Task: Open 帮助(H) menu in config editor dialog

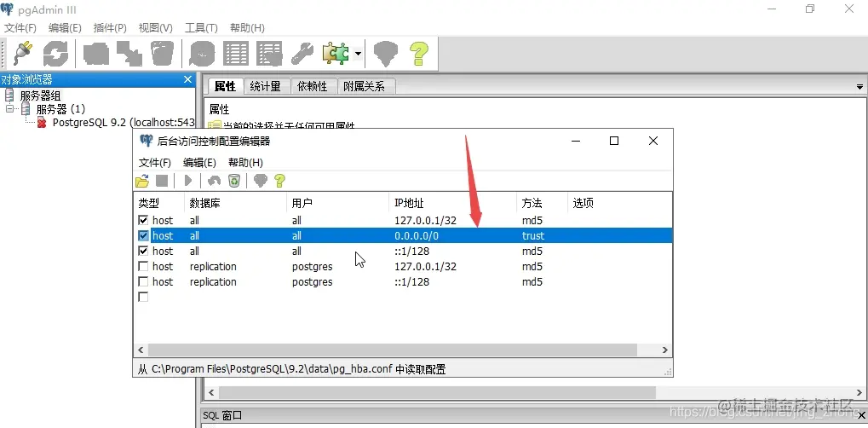Action: [x=245, y=163]
